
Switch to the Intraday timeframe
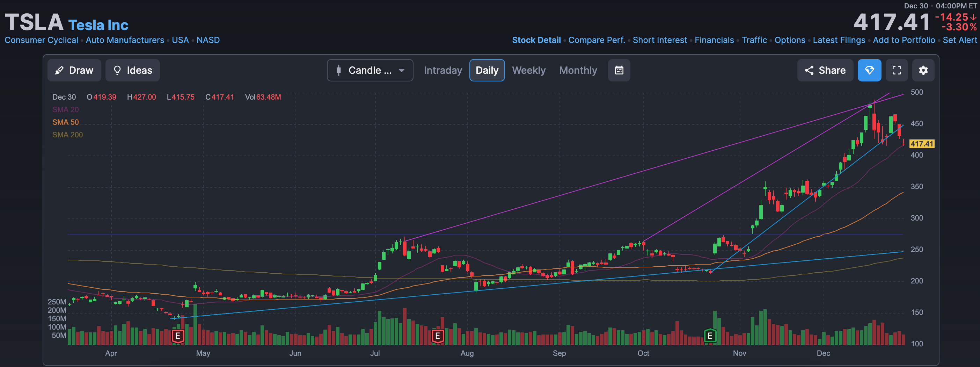[443, 71]
